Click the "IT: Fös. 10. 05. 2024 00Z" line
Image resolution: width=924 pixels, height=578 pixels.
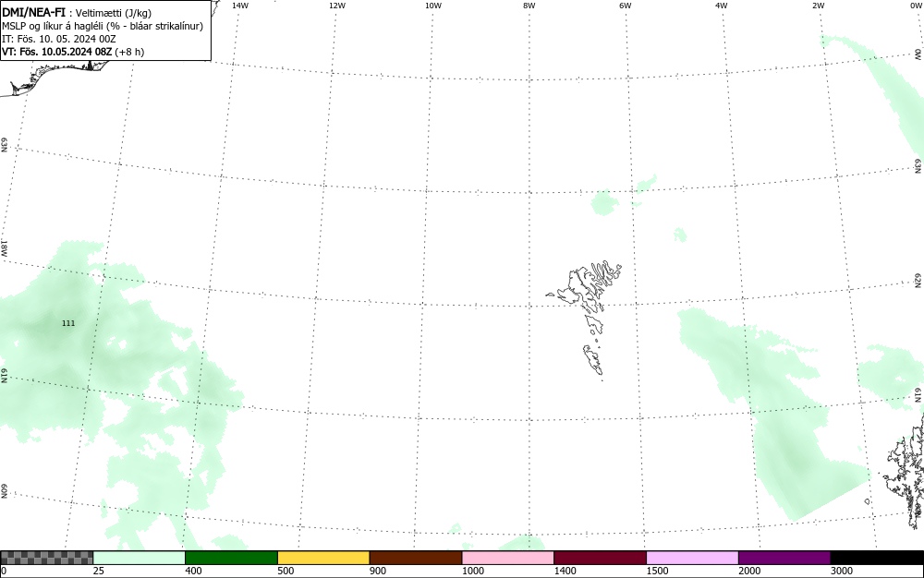pos(59,39)
